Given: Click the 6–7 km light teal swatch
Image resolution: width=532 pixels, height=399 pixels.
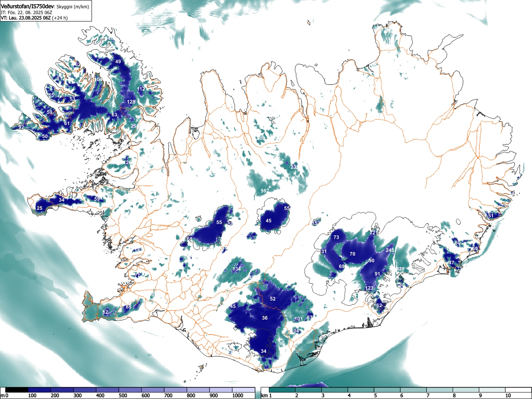Looking at the screenshot, I should click(x=414, y=390).
